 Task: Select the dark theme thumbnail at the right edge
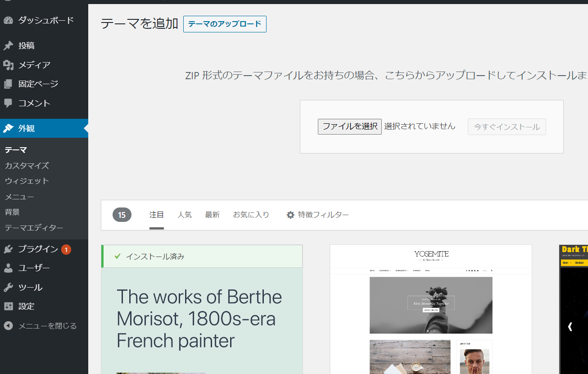[x=574, y=309]
